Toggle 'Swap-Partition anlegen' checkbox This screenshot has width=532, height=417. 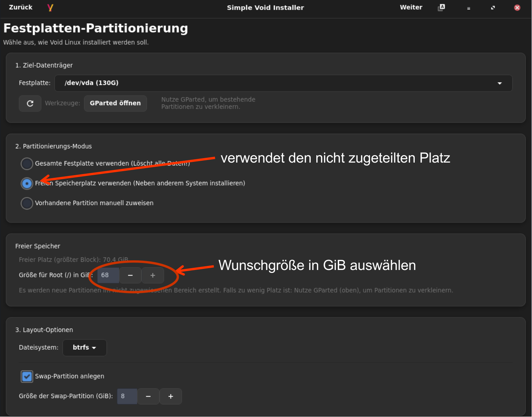27,376
